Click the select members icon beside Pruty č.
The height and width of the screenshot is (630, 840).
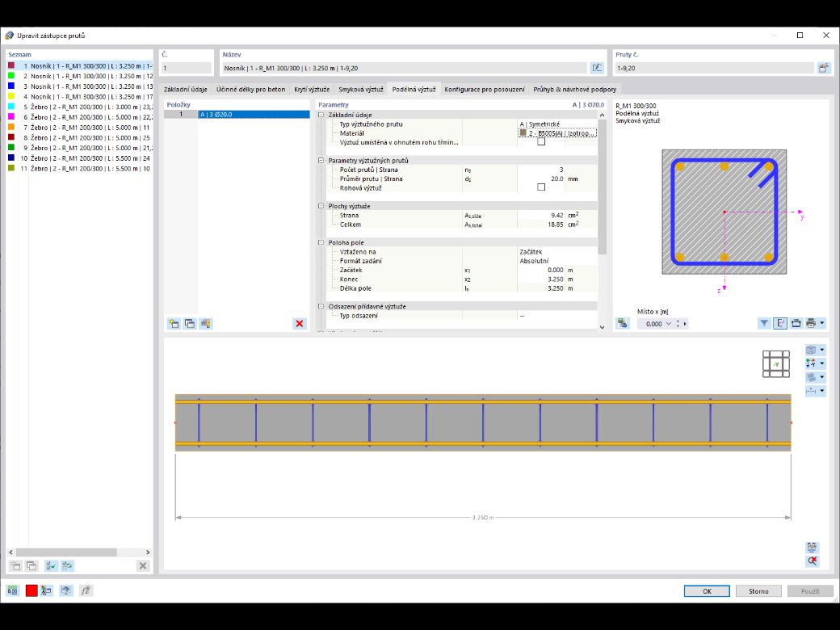823,68
